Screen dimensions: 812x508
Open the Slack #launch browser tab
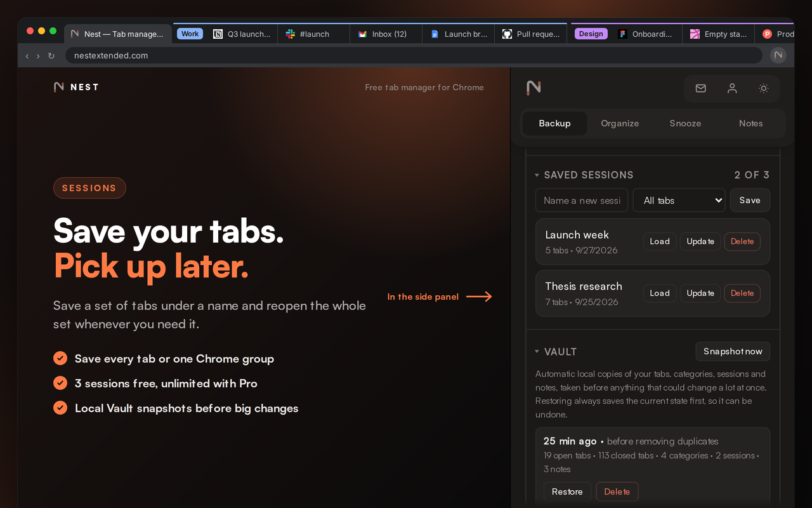(x=313, y=34)
